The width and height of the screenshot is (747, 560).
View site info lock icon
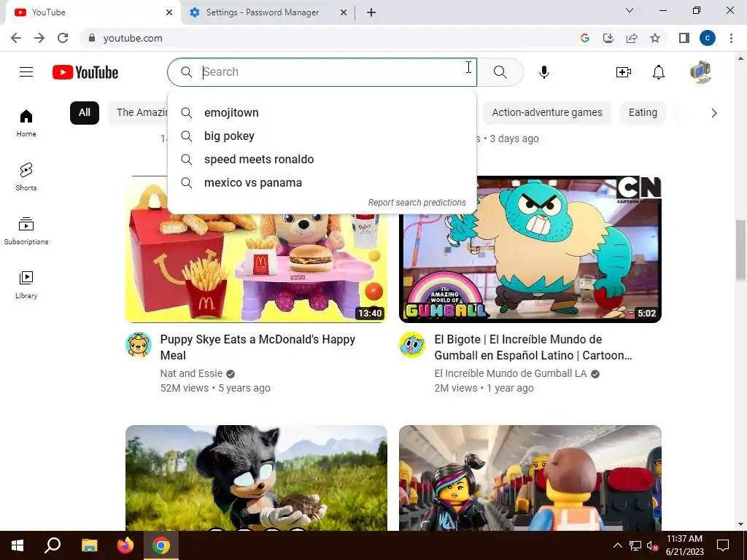point(92,38)
